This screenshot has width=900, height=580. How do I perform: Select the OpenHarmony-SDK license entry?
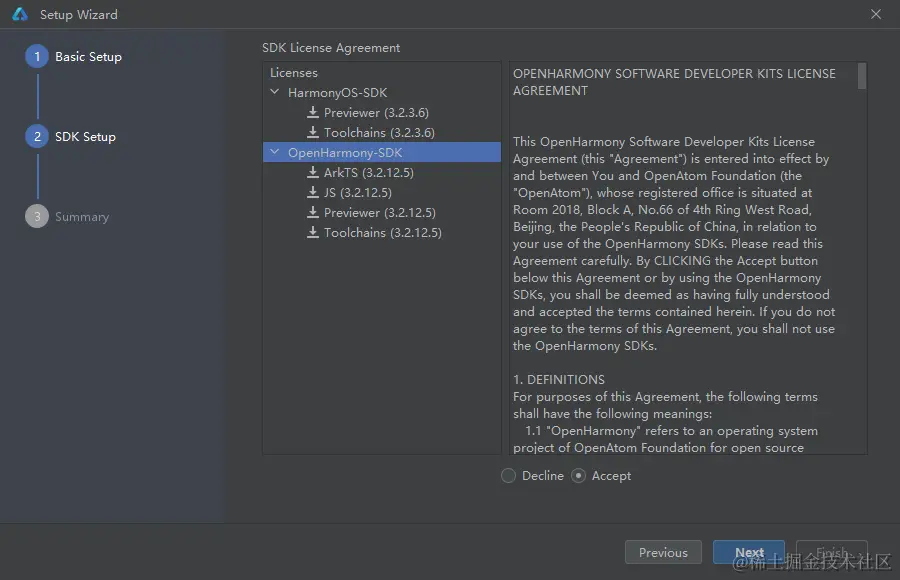382,152
